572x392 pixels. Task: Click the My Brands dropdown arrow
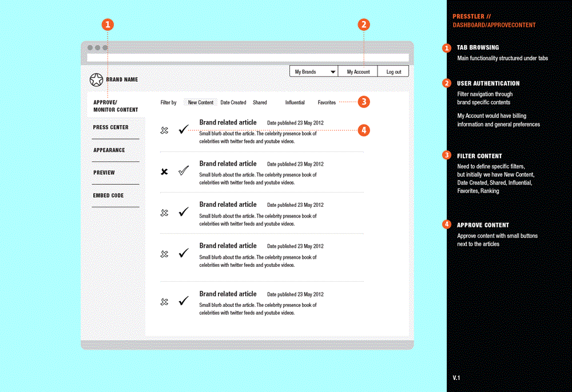[333, 72]
